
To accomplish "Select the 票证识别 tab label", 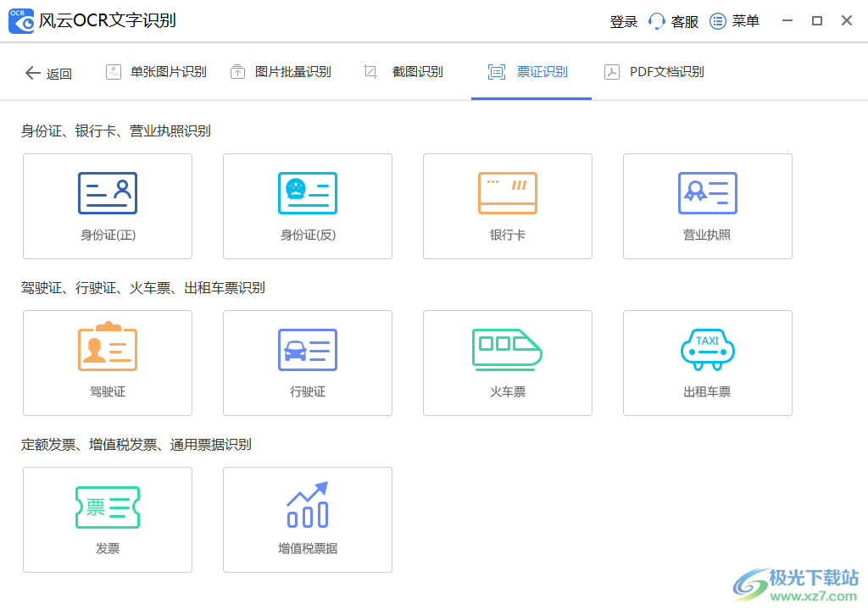I will click(x=542, y=72).
